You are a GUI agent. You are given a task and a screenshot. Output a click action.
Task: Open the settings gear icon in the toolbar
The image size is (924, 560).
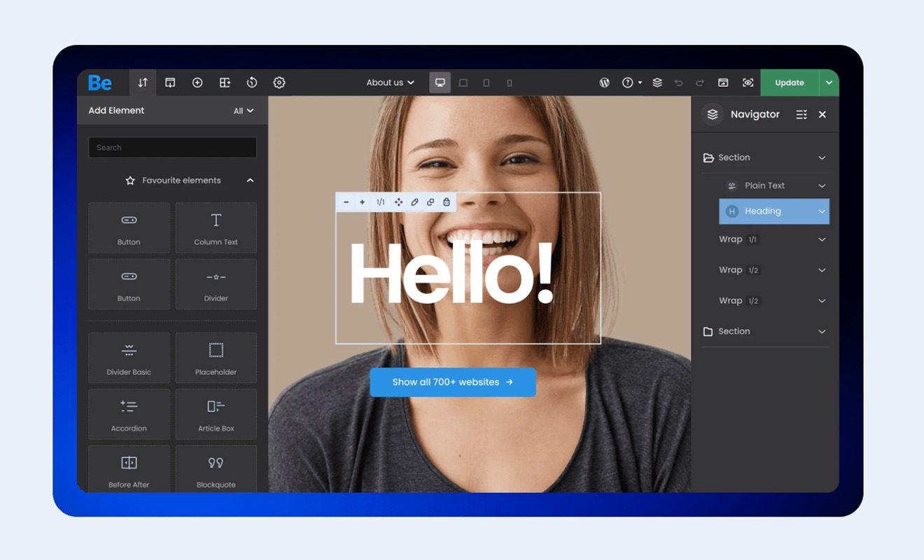279,83
